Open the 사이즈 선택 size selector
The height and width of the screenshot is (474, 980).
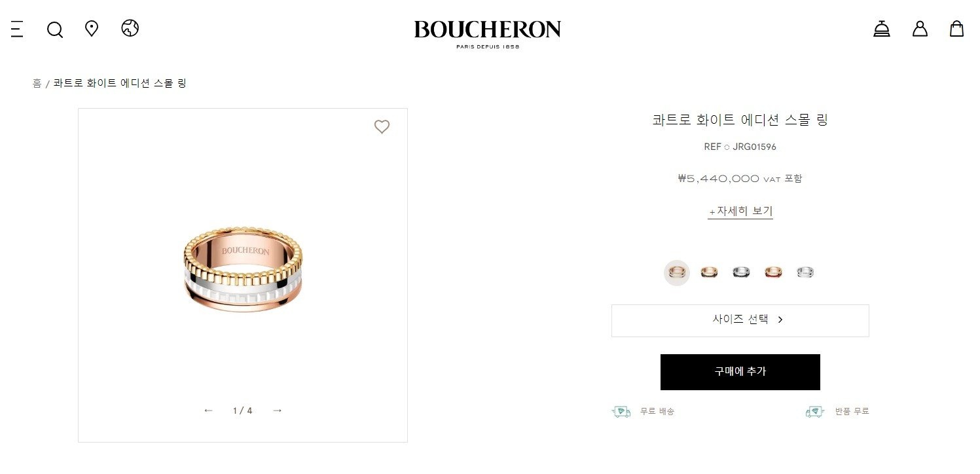[740, 321]
